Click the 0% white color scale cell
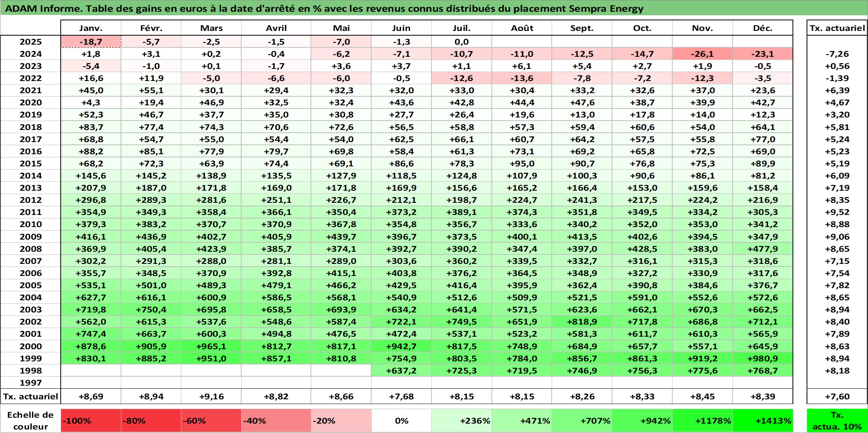This screenshot has width=868, height=433. click(401, 420)
